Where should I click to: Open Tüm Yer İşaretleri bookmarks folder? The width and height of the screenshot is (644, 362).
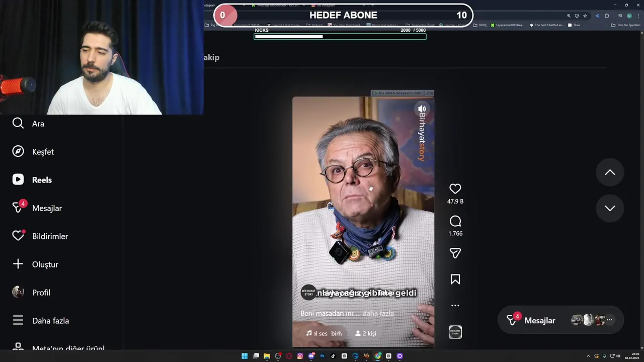625,25
